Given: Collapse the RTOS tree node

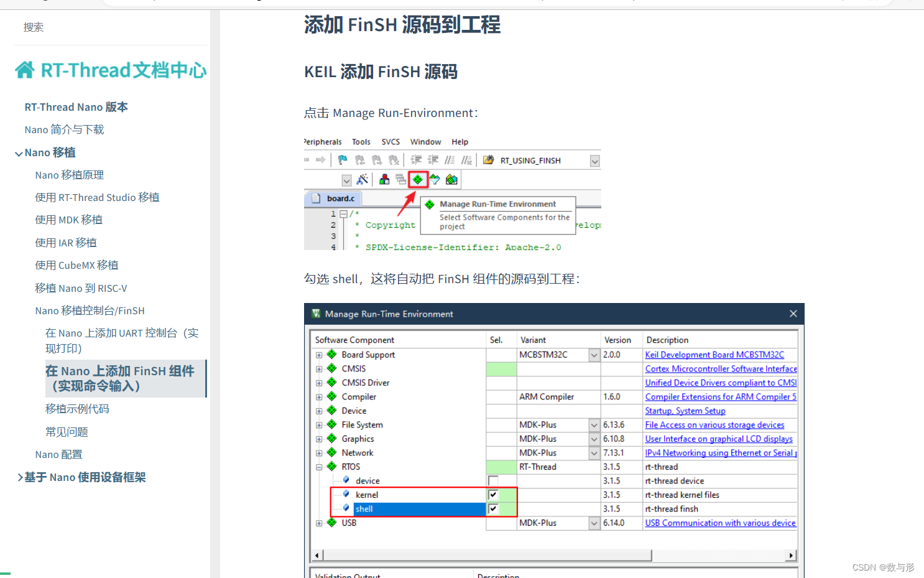Looking at the screenshot, I should (319, 467).
